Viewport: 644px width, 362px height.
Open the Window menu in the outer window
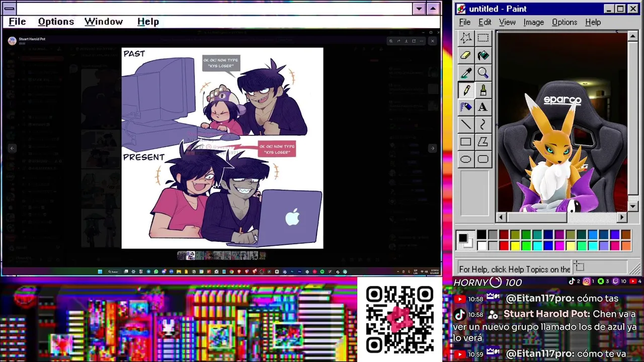pyautogui.click(x=104, y=22)
